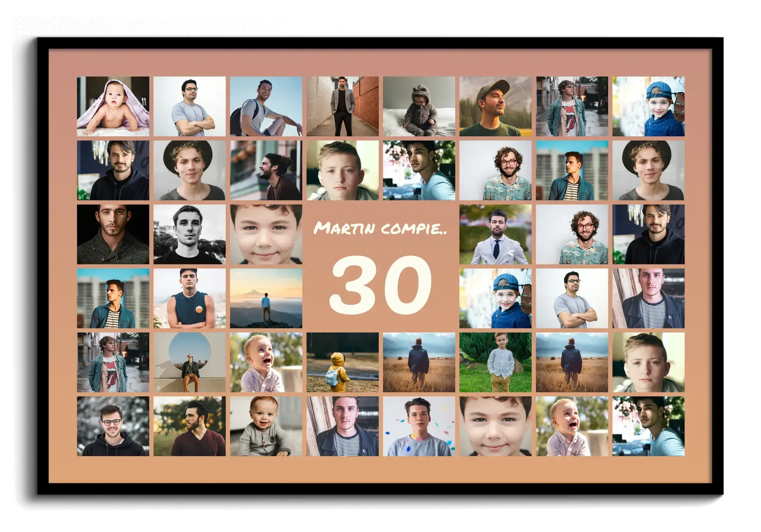Select the man with backpack sitting photo
Viewport: 761px width, 532px height.
[266, 106]
